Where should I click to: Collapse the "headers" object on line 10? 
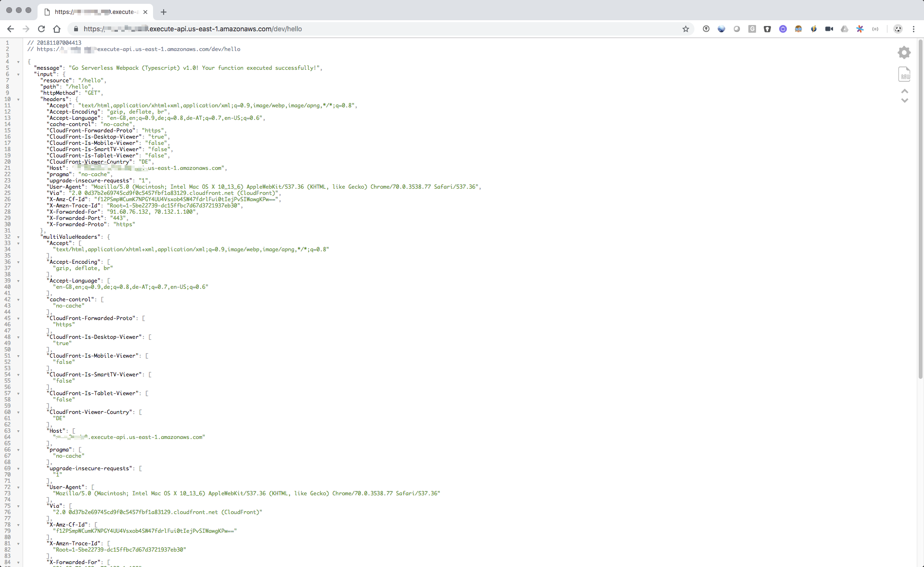(x=18, y=100)
